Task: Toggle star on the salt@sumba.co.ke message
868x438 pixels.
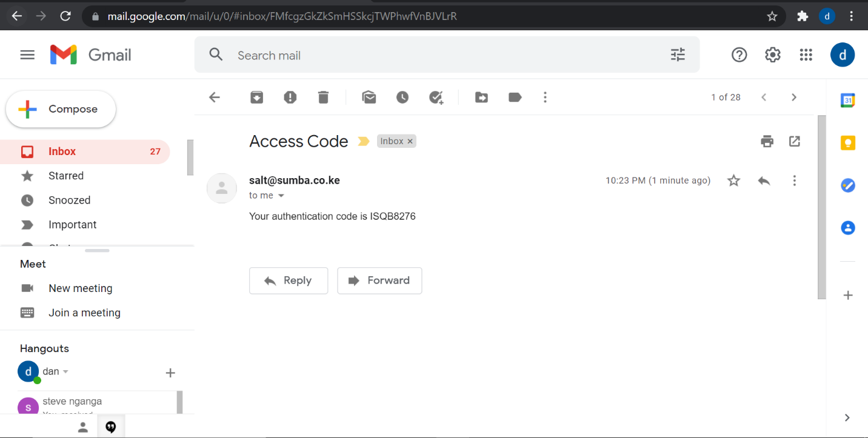Action: [733, 181]
